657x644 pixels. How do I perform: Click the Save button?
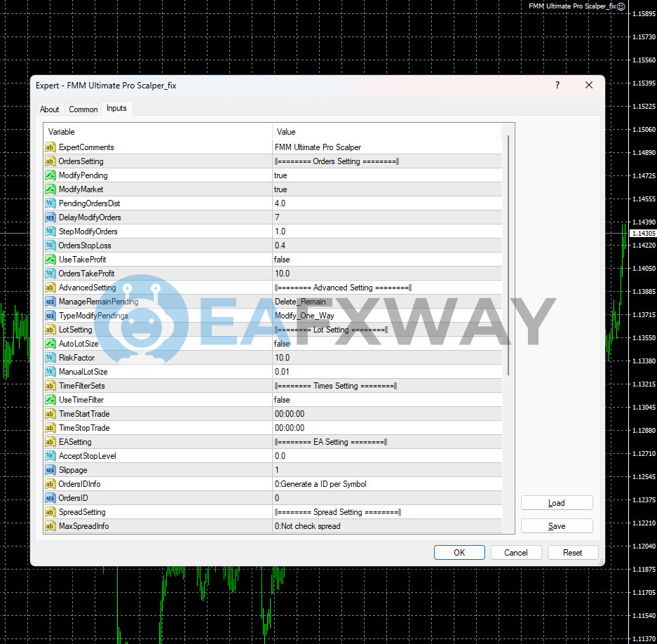[x=557, y=525]
